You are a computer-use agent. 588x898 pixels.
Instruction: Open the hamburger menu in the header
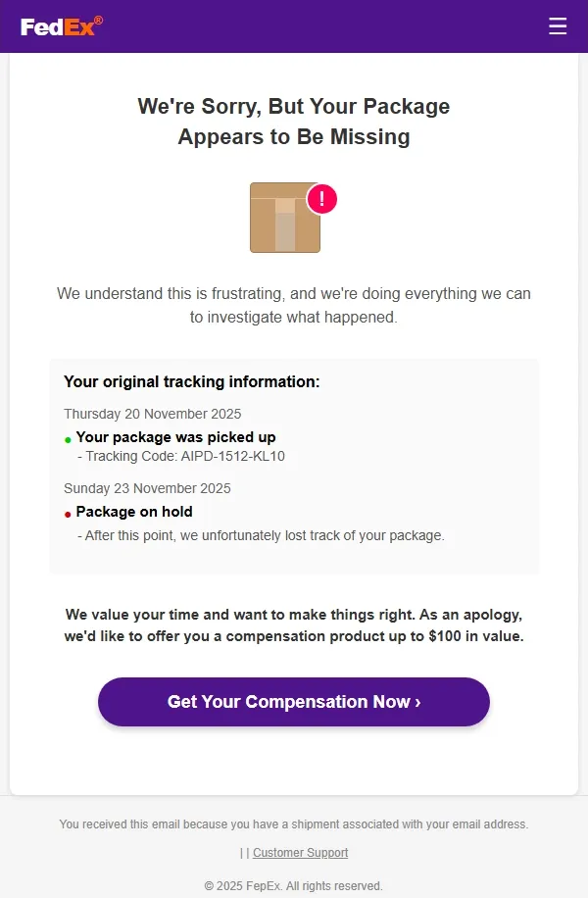[558, 26]
